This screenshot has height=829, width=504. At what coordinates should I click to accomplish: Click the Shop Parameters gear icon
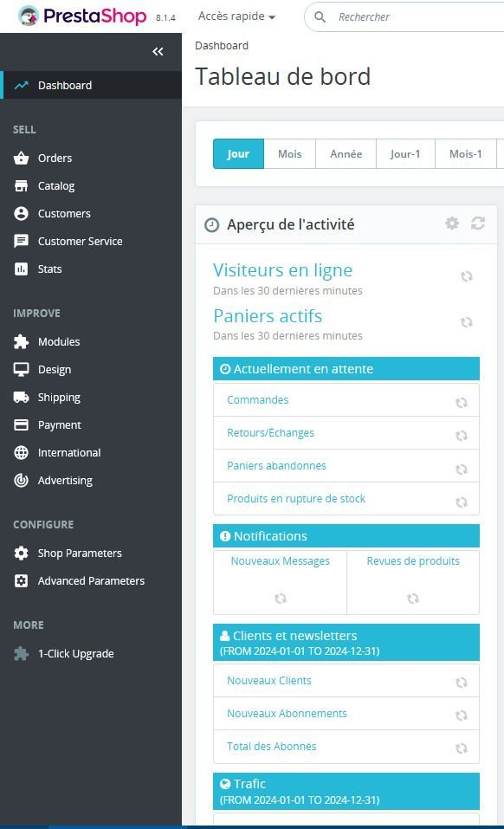coord(21,553)
